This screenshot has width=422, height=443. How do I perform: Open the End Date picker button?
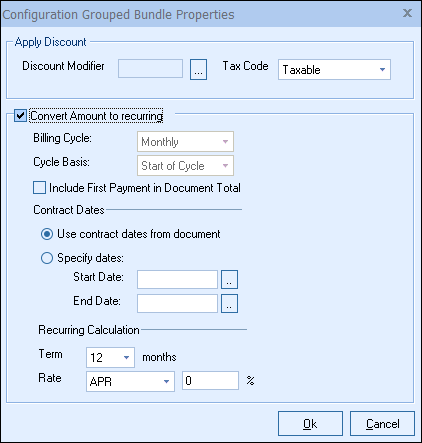[x=229, y=303]
